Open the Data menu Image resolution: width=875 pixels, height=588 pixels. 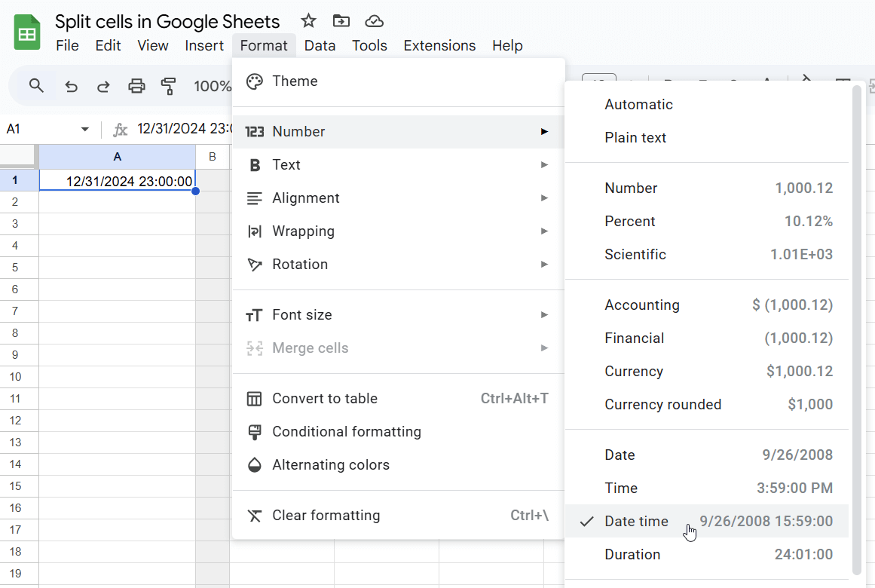[320, 45]
